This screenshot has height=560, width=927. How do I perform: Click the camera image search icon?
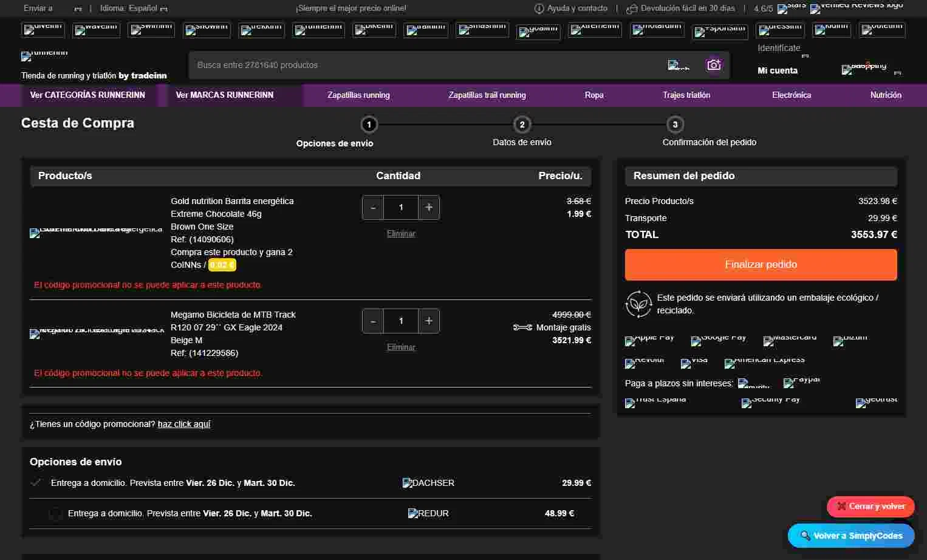pyautogui.click(x=713, y=64)
